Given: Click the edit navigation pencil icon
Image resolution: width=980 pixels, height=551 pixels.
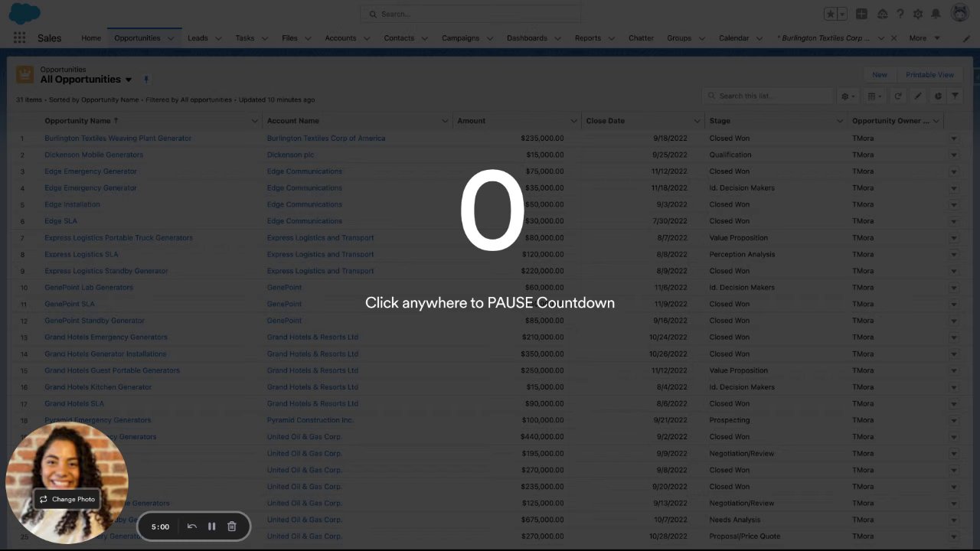Looking at the screenshot, I should click(966, 38).
